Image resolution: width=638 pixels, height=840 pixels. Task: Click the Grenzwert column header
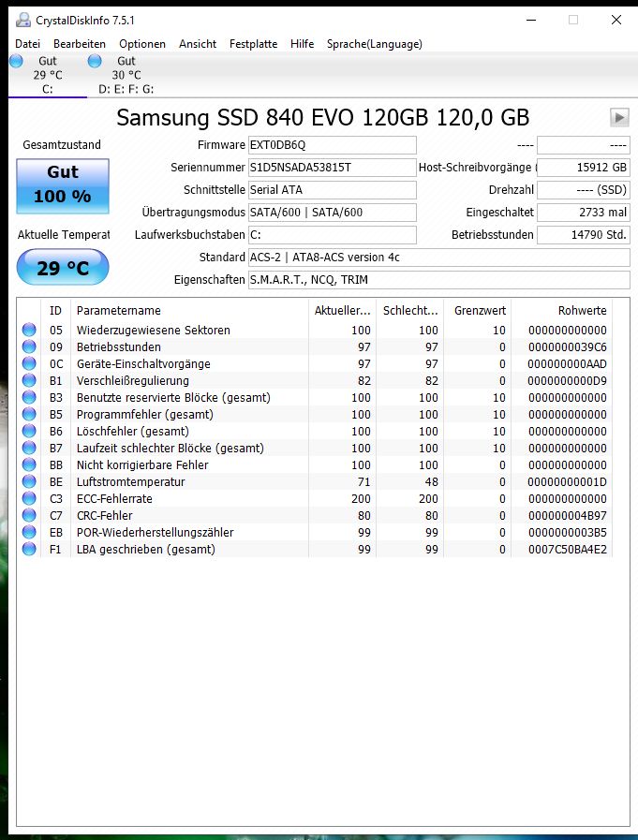point(477,311)
